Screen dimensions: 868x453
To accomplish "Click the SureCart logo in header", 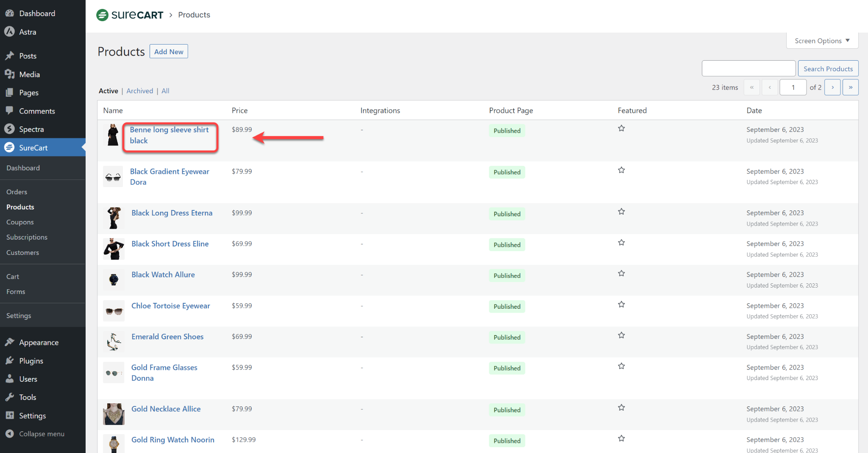I will pyautogui.click(x=130, y=15).
